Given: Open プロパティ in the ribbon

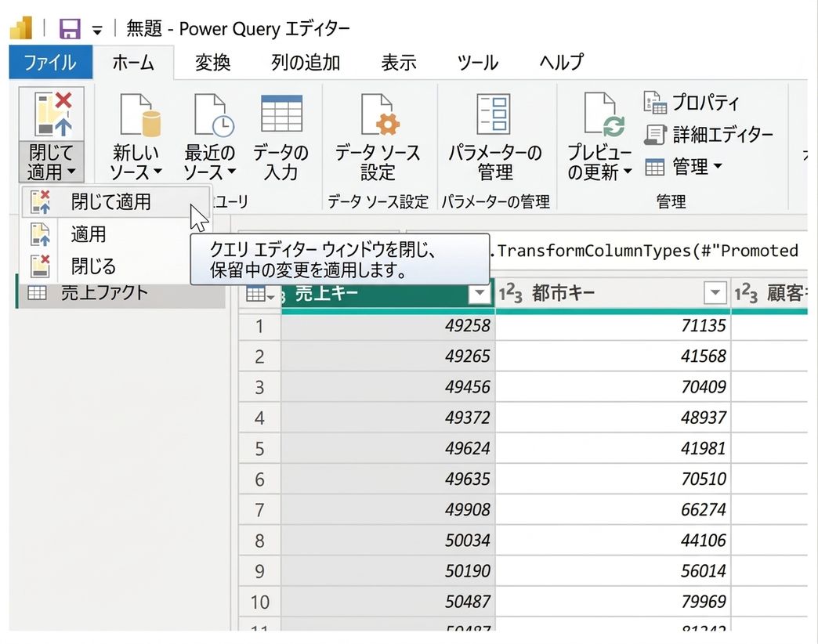Looking at the screenshot, I should pyautogui.click(x=691, y=102).
